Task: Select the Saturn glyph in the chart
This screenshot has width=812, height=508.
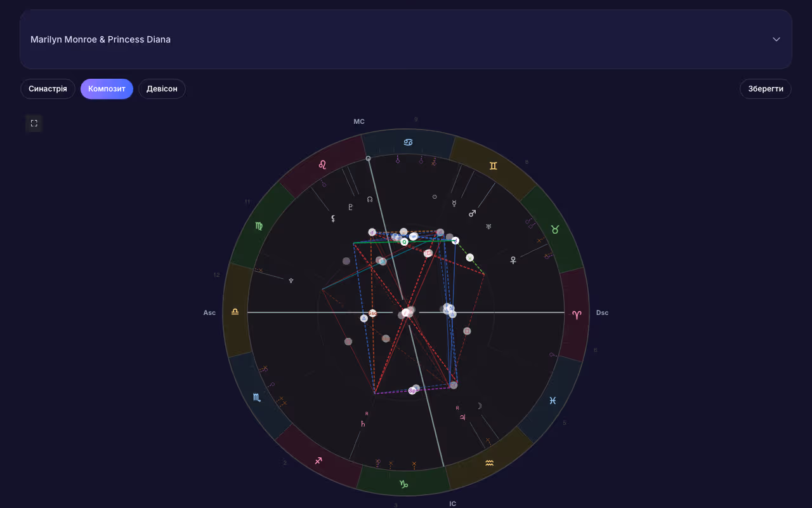Action: coord(363,424)
